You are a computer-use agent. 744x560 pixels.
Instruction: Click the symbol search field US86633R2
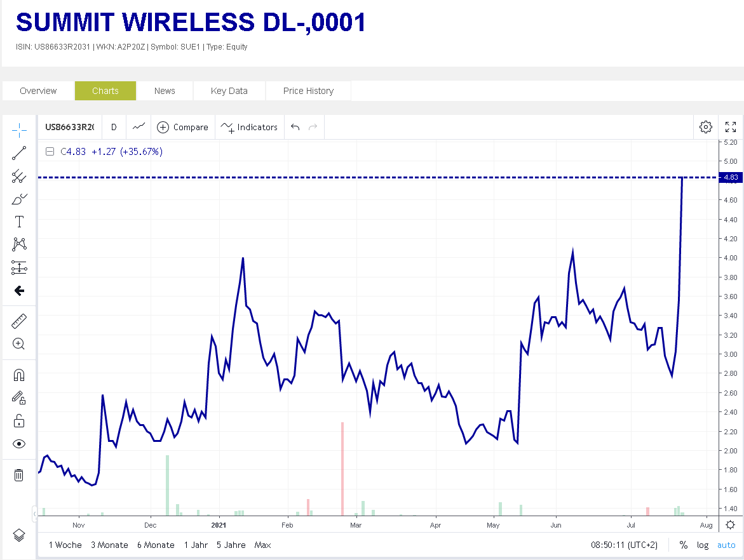pyautogui.click(x=70, y=127)
